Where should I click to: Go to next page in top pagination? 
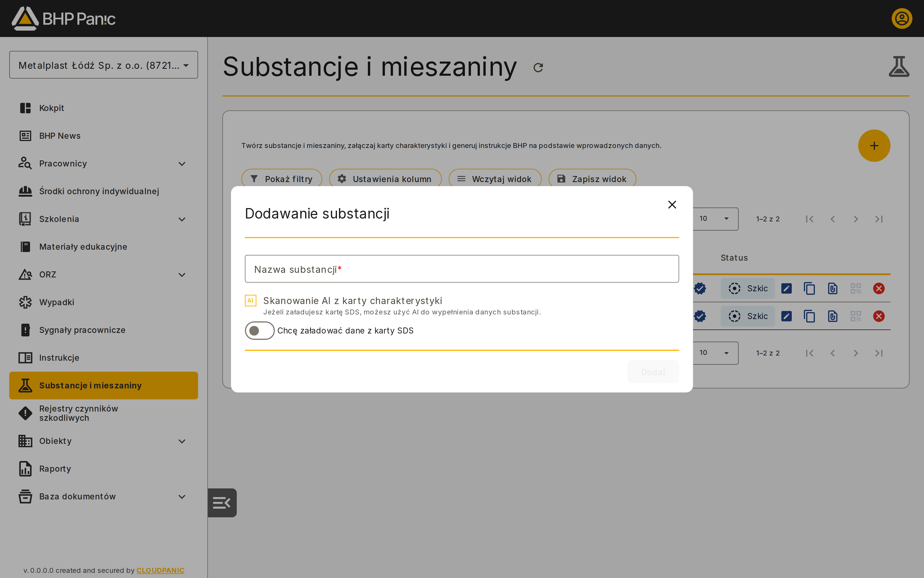(856, 219)
